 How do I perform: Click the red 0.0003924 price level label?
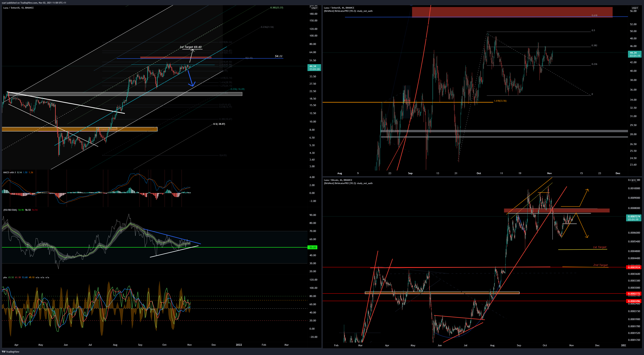point(634,267)
